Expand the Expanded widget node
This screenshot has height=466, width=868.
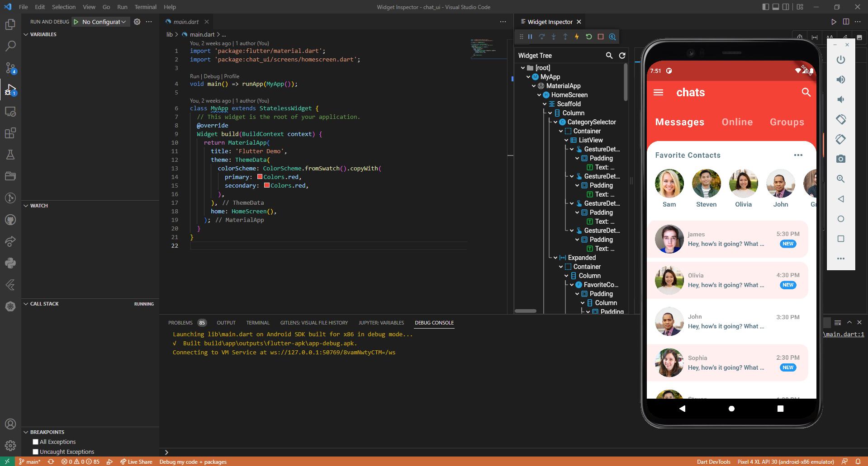555,257
